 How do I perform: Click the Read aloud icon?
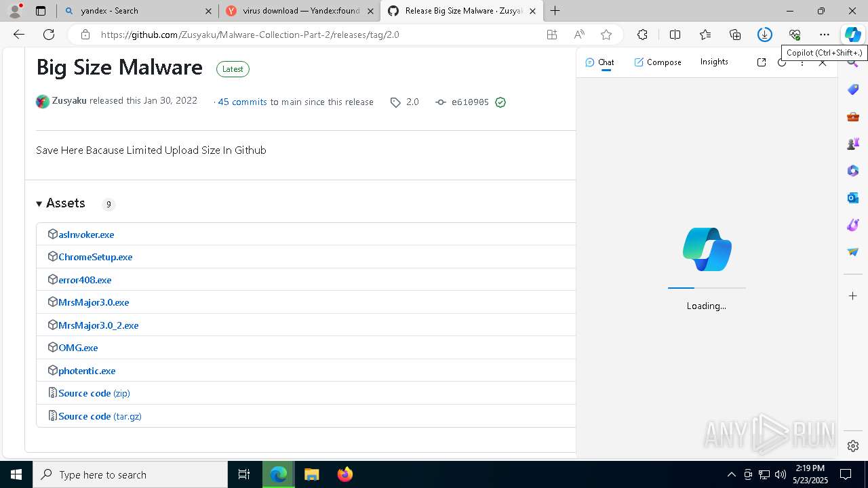click(x=579, y=35)
